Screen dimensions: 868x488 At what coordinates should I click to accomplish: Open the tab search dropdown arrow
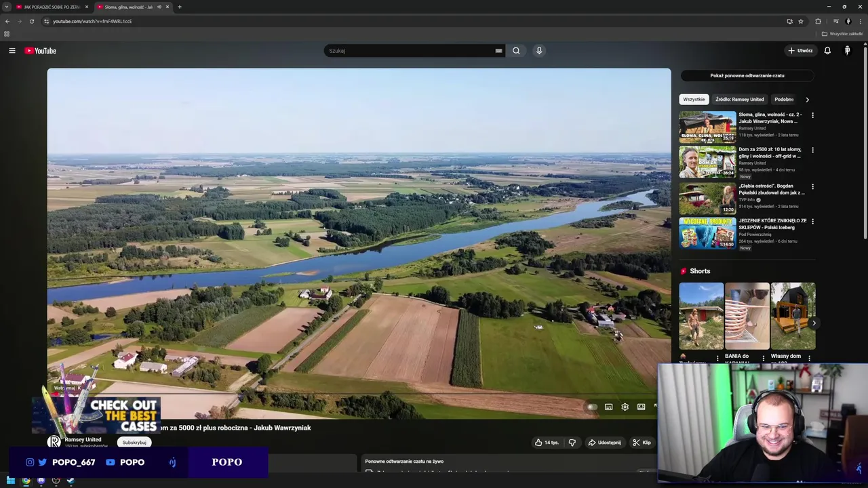pyautogui.click(x=7, y=7)
